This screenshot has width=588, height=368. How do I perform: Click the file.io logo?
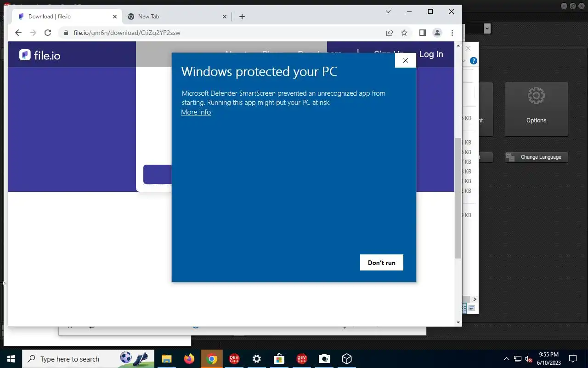[40, 55]
